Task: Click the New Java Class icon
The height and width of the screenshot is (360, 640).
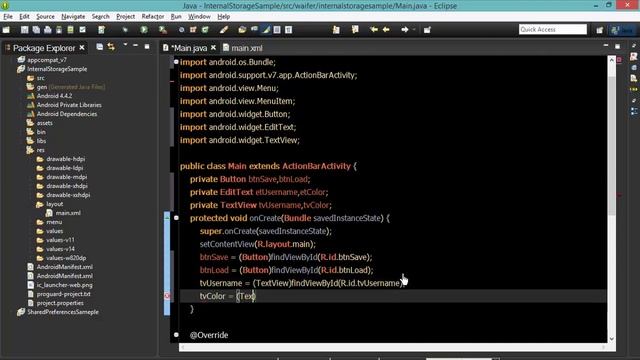Action: pyautogui.click(x=205, y=30)
